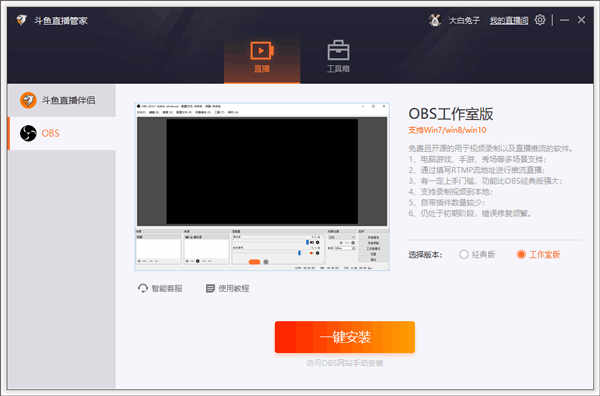Open 智能客服 headset support icon

(x=143, y=288)
